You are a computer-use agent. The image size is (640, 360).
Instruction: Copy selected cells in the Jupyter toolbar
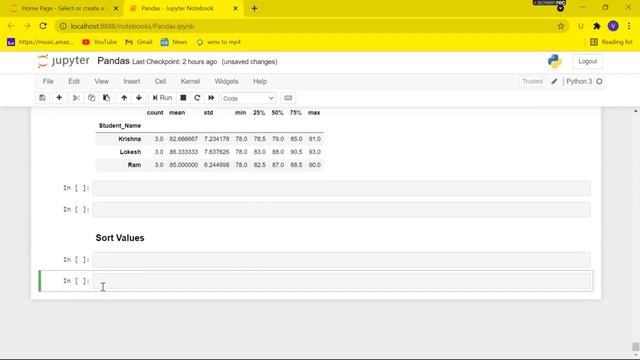click(91, 98)
